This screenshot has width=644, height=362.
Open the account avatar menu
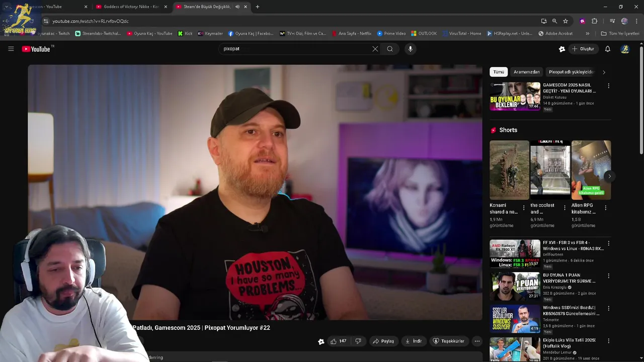[625, 49]
